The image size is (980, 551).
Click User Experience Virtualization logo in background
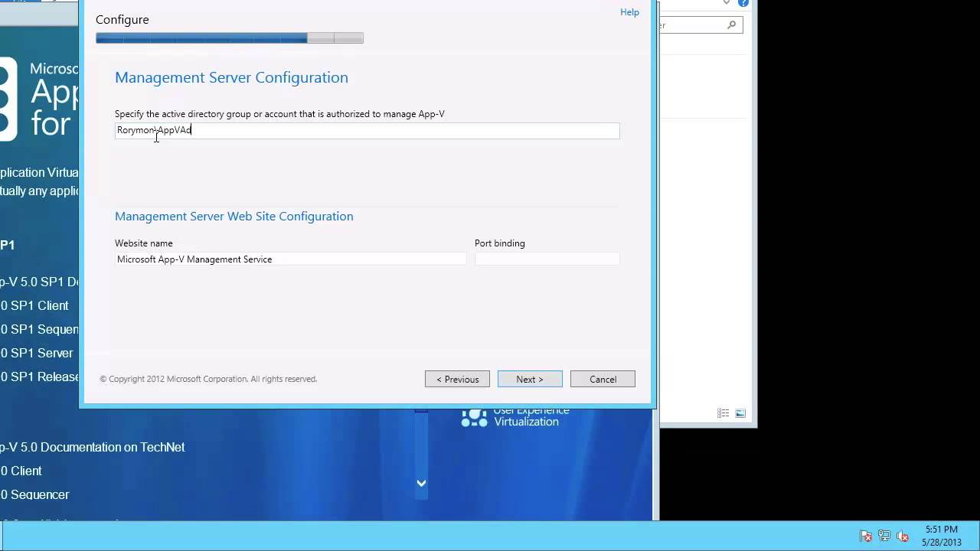(x=515, y=416)
